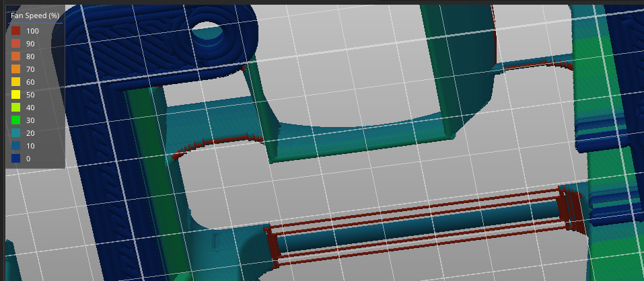Click the 30 percent green swatch
Viewport: 644px width, 281px height.
15,120
